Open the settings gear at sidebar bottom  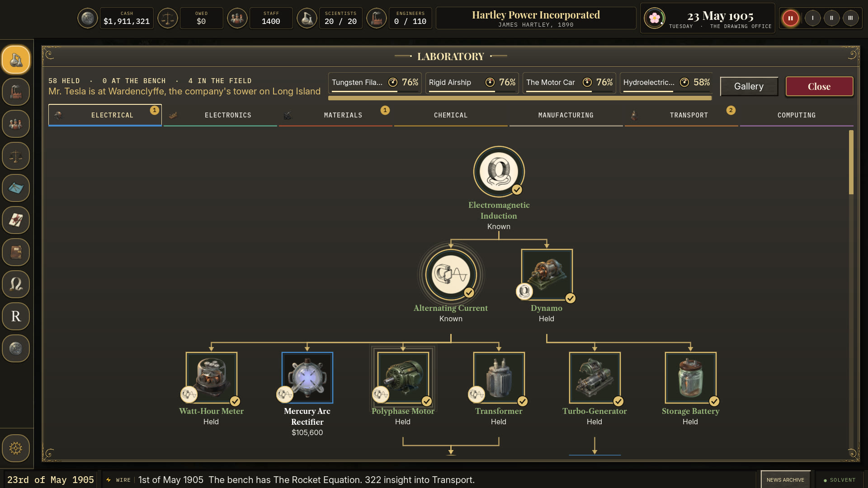[x=16, y=448]
